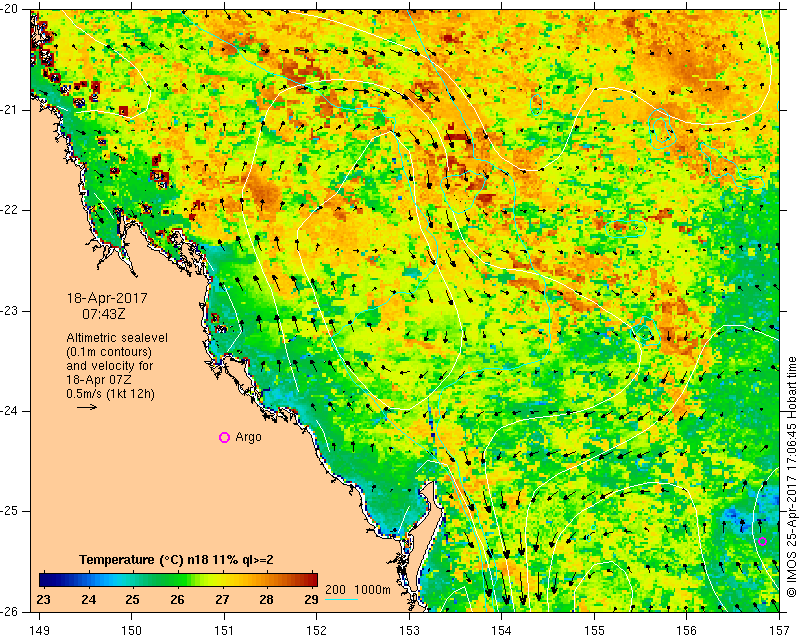Click '(0.1m contours)' caption line

tap(109, 352)
